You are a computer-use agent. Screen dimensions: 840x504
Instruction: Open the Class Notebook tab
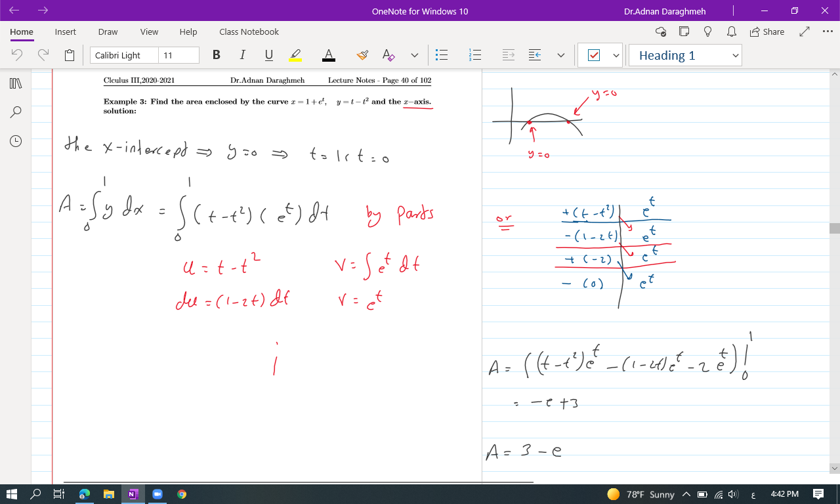tap(249, 31)
